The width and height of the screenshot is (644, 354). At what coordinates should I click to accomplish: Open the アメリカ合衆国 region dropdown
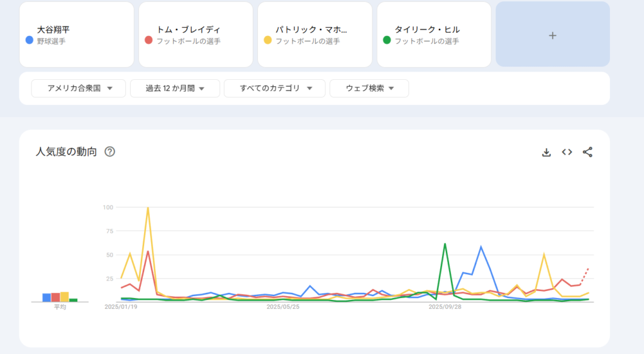coord(79,89)
